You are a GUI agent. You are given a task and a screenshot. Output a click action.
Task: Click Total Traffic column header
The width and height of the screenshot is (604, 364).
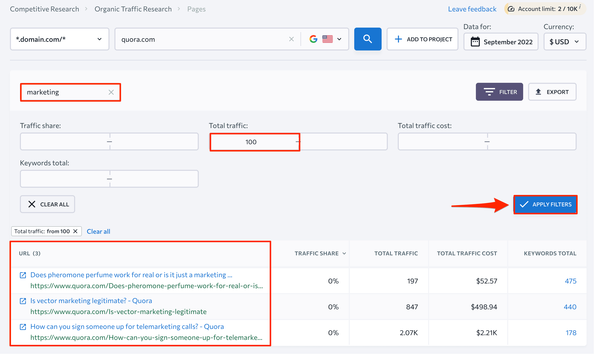396,253
